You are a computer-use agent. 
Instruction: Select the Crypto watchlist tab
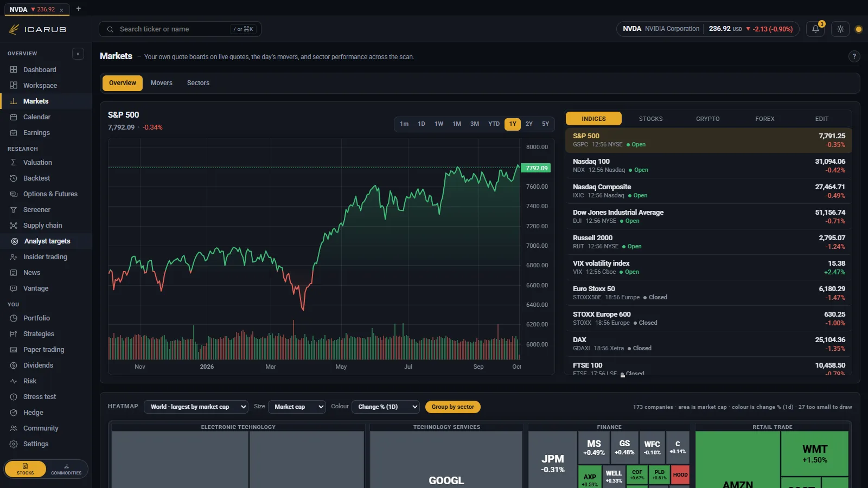click(708, 119)
